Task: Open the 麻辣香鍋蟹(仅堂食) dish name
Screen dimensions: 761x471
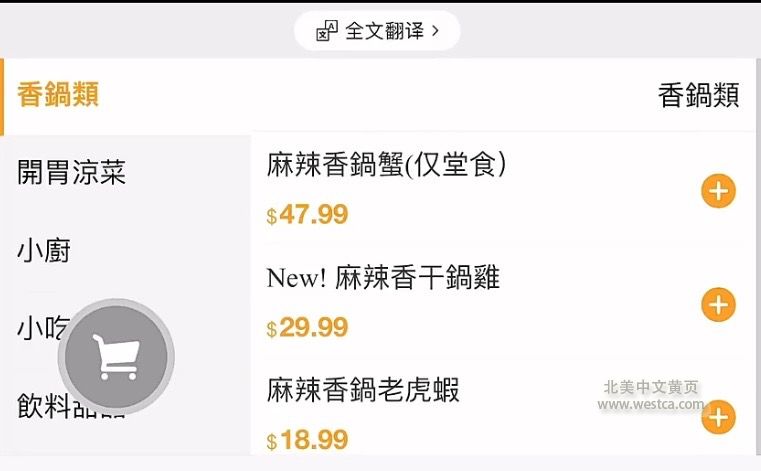Action: (x=386, y=165)
